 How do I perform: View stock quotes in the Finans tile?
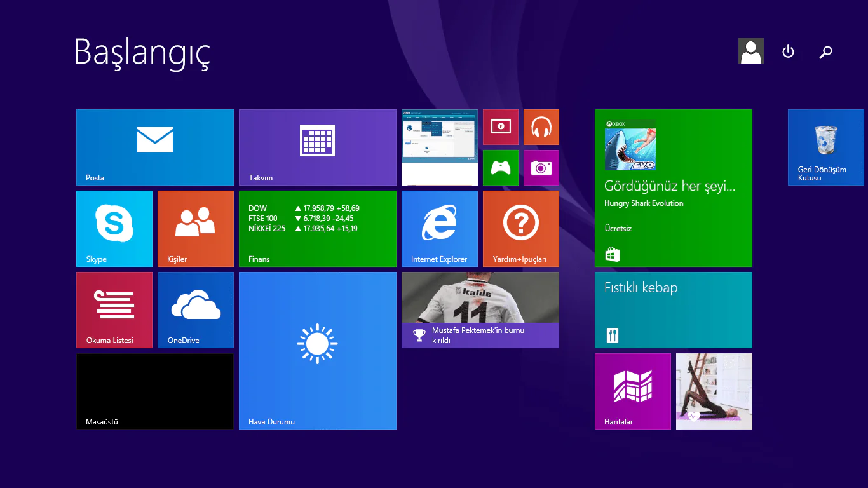317,228
